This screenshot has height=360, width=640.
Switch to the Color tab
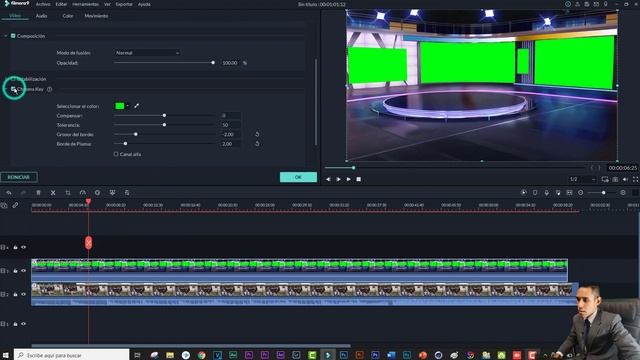pos(68,16)
